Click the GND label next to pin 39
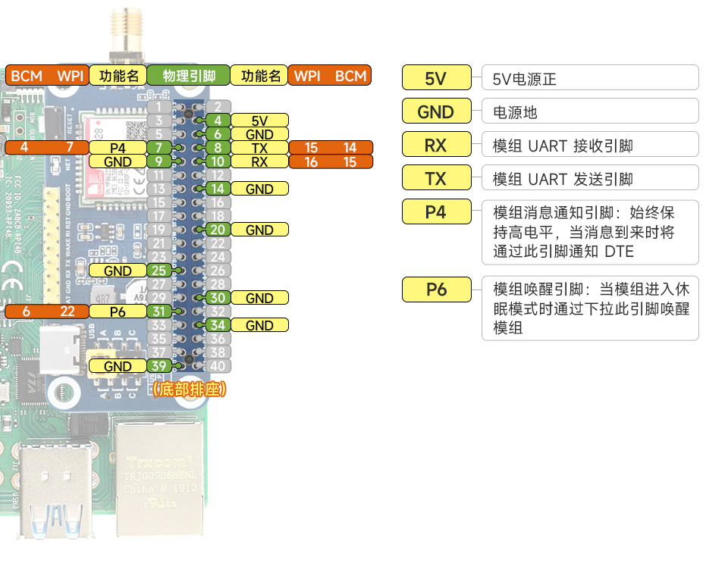 118,366
